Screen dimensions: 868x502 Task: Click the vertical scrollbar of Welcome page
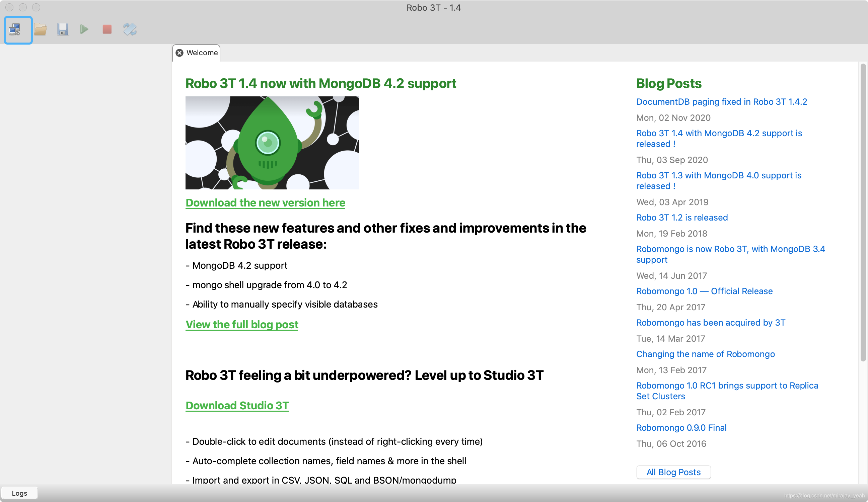coord(863,212)
